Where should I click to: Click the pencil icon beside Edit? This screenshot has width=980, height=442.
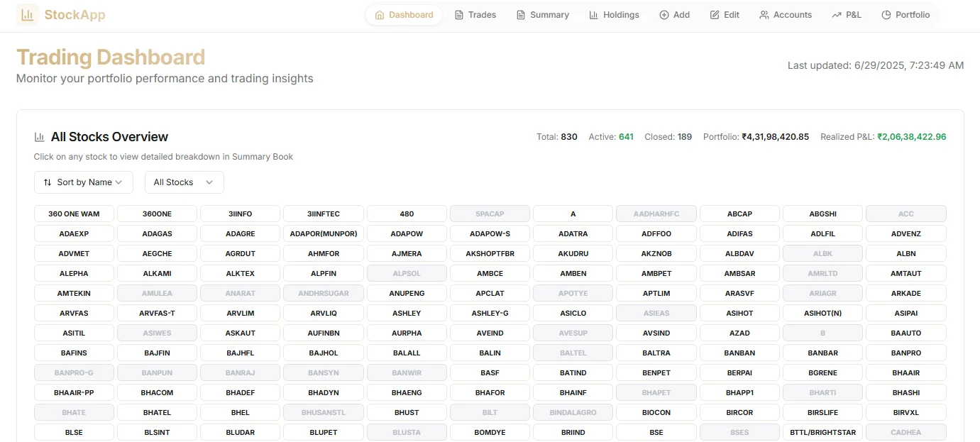coord(715,15)
